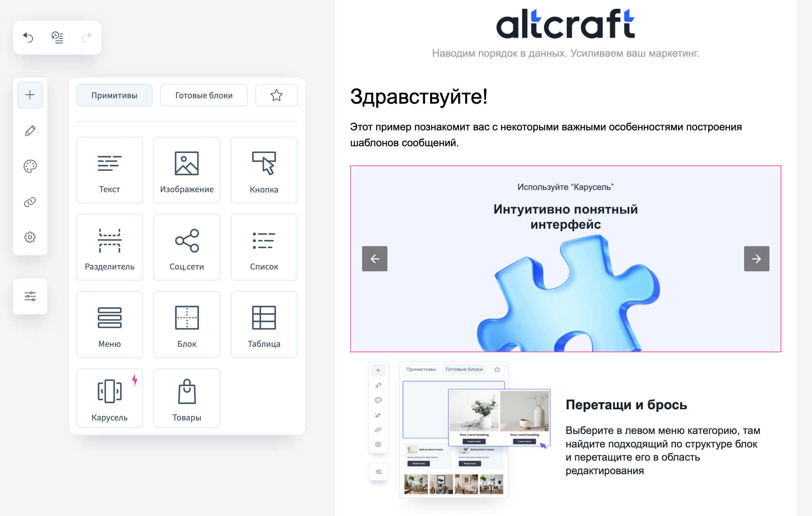Open the gear settings sidebar icon
The width and height of the screenshot is (812, 516).
coord(30,237)
